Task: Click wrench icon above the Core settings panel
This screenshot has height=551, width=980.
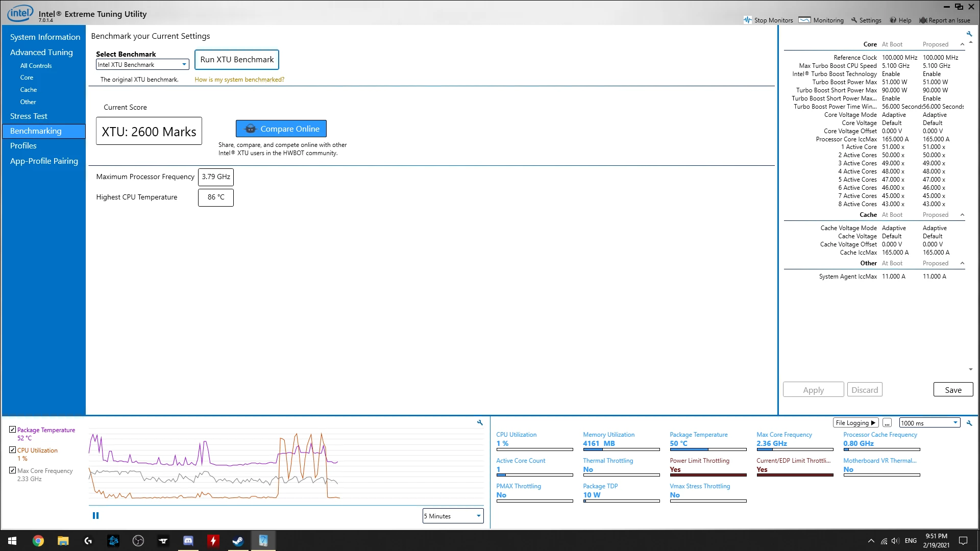Action: coord(969,34)
